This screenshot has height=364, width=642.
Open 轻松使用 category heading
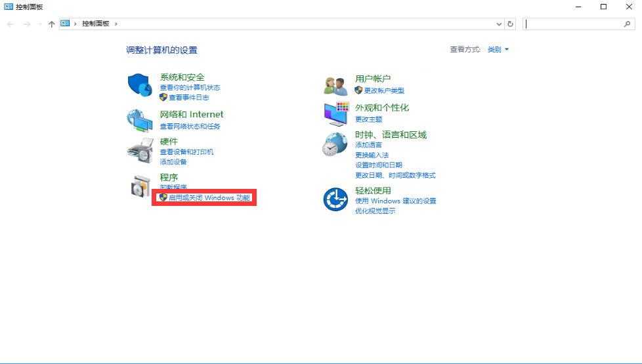[373, 191]
